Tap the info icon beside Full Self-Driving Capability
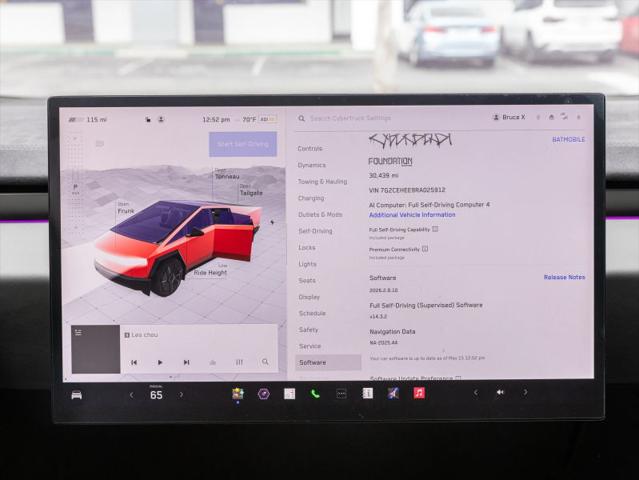The height and width of the screenshot is (480, 639). click(435, 229)
